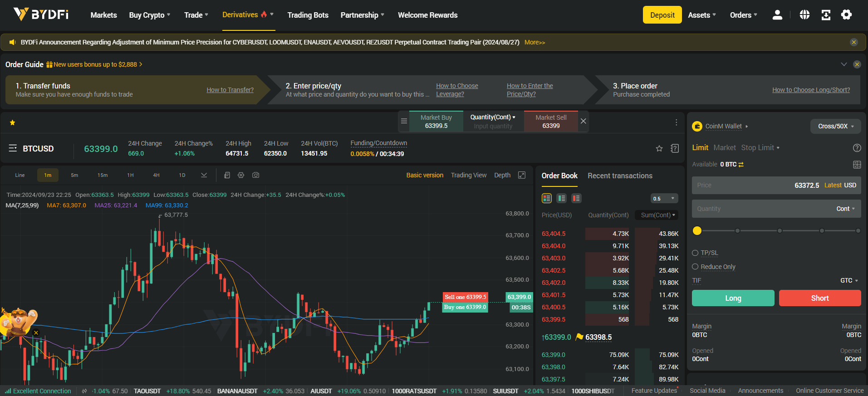Add BTCUSD to favorites star outline
The height and width of the screenshot is (396, 868).
point(659,148)
